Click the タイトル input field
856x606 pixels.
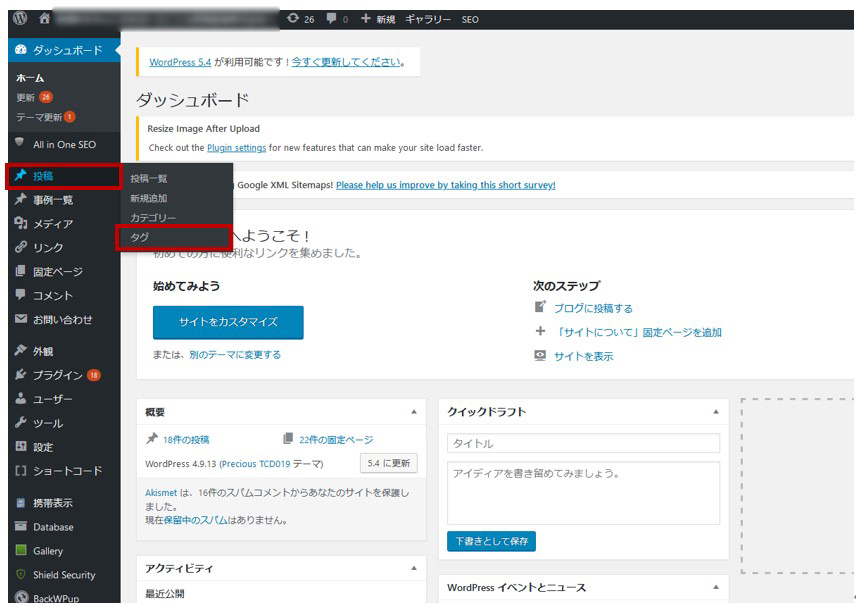point(583,443)
